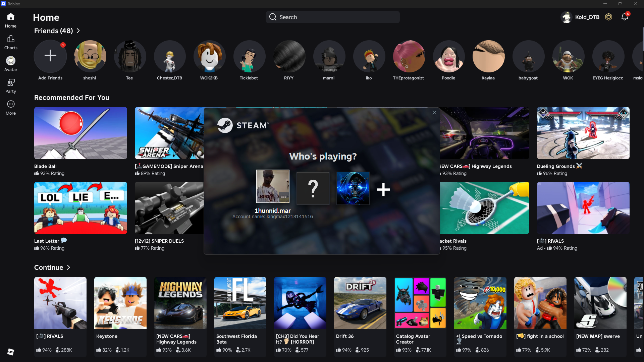Add a new Steam account with plus icon
The image size is (644, 362).
tap(383, 190)
